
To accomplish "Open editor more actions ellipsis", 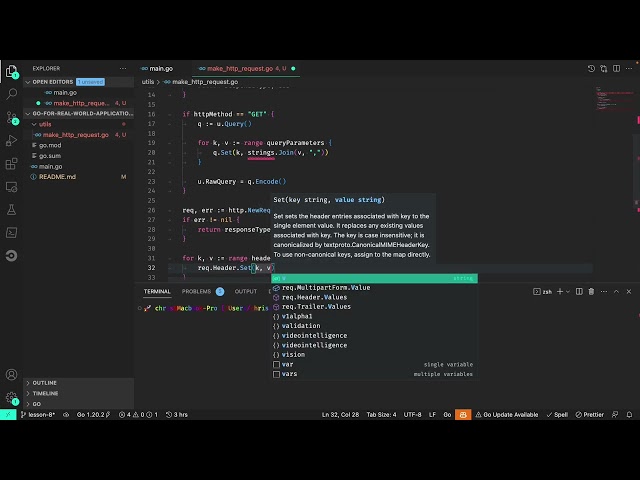I will [629, 69].
